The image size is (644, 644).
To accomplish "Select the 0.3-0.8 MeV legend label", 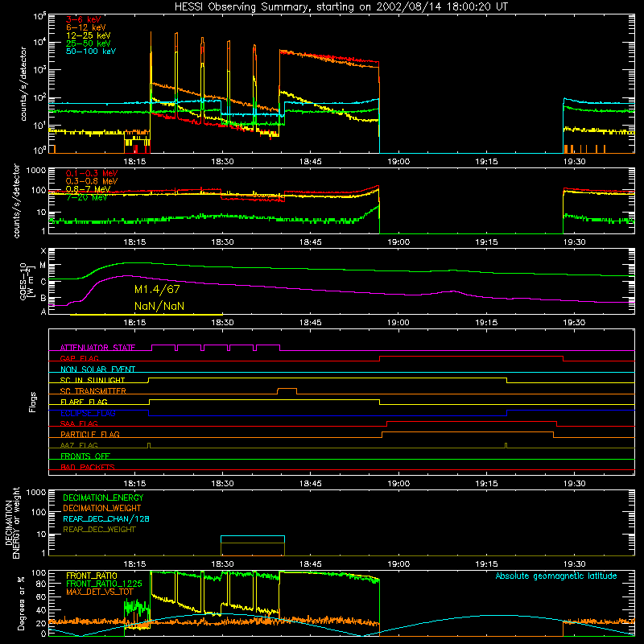I will 92,181.
